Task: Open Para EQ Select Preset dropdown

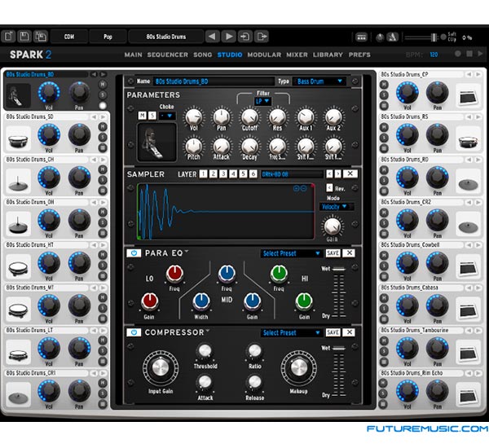Action: (x=291, y=253)
